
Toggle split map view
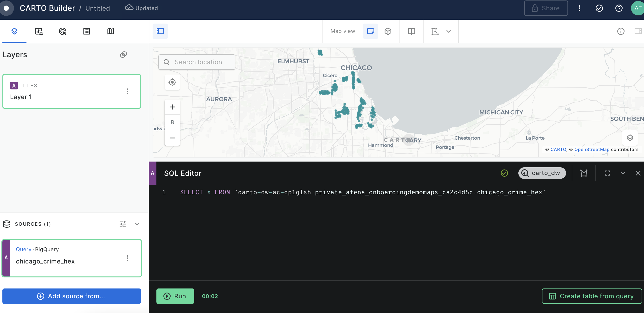click(x=411, y=31)
